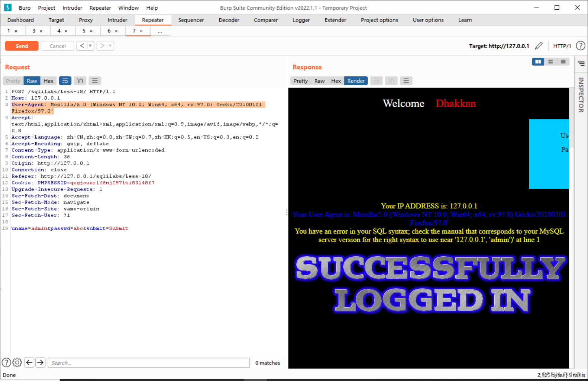The height and width of the screenshot is (381, 588).
Task: Switch to side-by-side layout icon
Action: (x=538, y=62)
